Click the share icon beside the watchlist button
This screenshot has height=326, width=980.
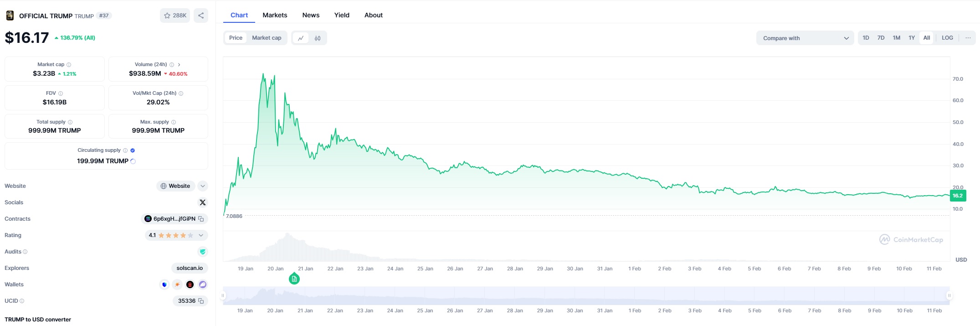point(201,16)
